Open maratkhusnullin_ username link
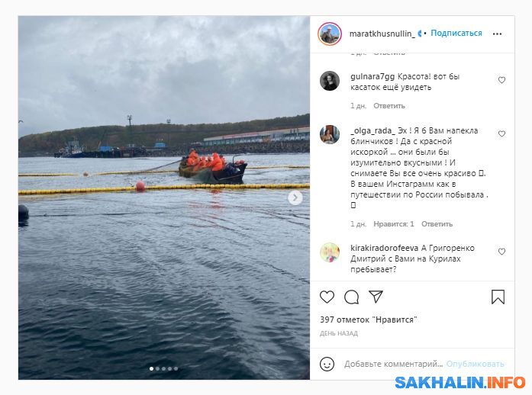This screenshot has height=395, width=532. coord(382,34)
